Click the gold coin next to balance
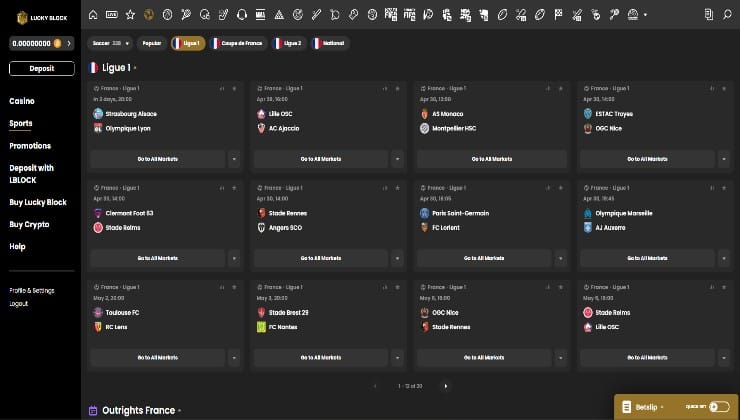The width and height of the screenshot is (740, 420). pos(57,43)
